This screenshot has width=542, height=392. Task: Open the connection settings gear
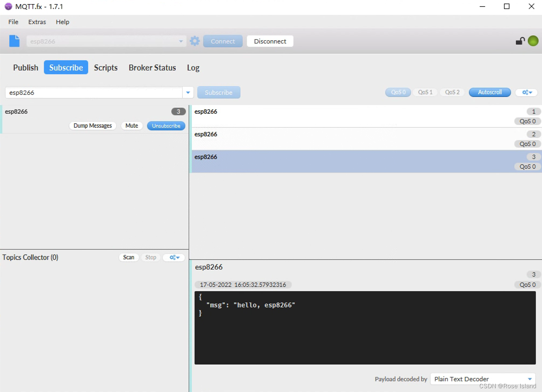click(195, 41)
